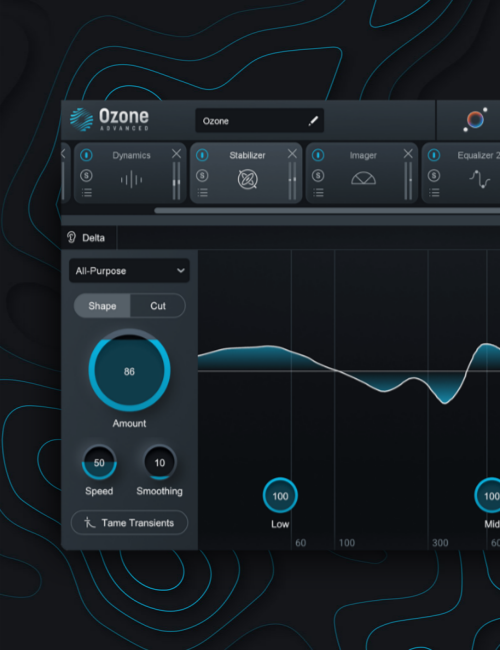500x650 pixels.
Task: Click the 60 frequency axis label
Action: pyautogui.click(x=301, y=543)
